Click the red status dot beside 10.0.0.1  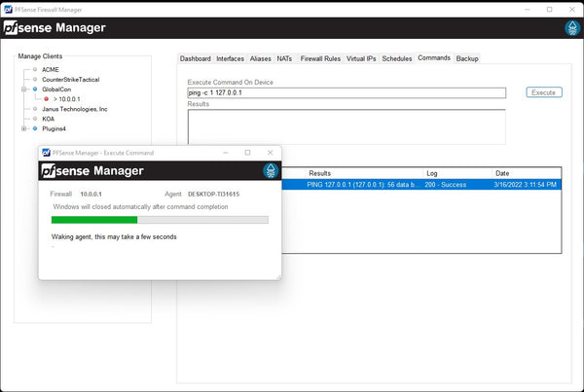[46, 98]
